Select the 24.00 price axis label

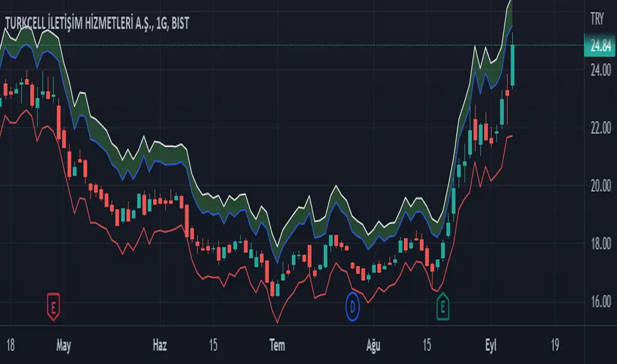[600, 70]
